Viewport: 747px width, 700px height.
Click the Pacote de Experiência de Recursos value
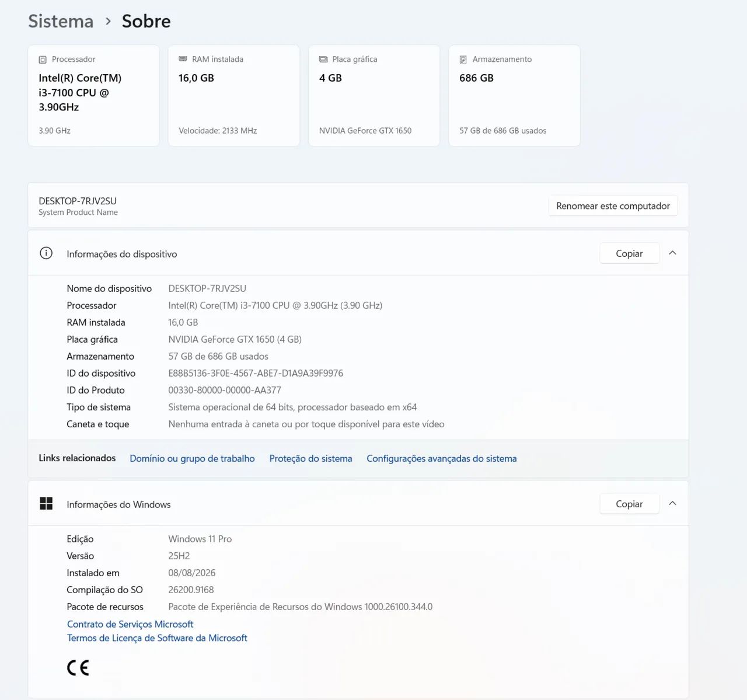[x=301, y=607]
